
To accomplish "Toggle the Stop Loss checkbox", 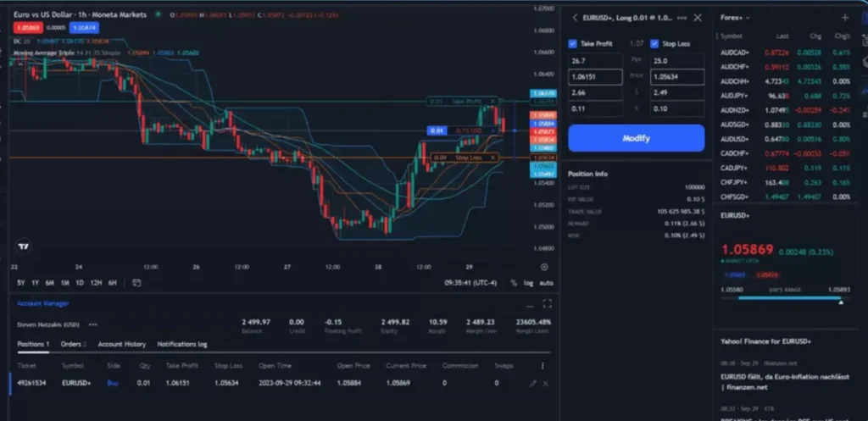I will 654,44.
